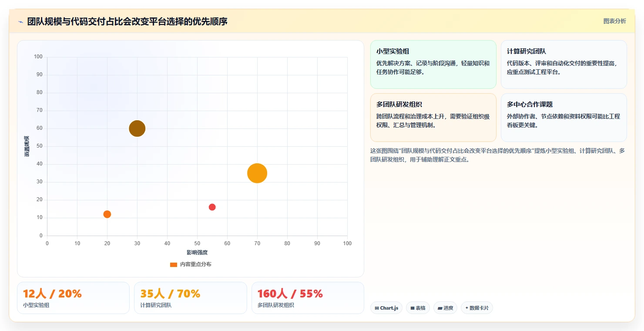Click the lightning icon beside the title
644x331 pixels.
pos(20,22)
